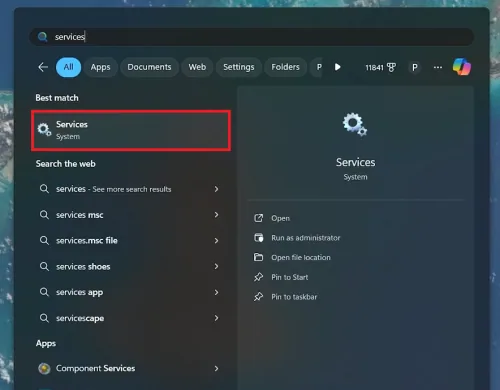Click the search magnifier icon in search box
The width and height of the screenshot is (500, 390).
42,37
